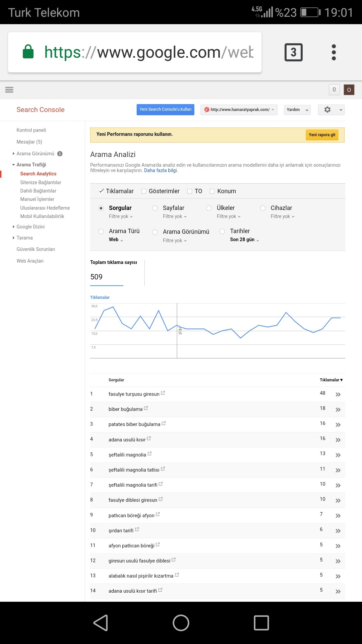Viewport: 362px width, 644px height.
Task: Open Mobil Kullanılabilirlik sidebar item
Action: coord(42,216)
